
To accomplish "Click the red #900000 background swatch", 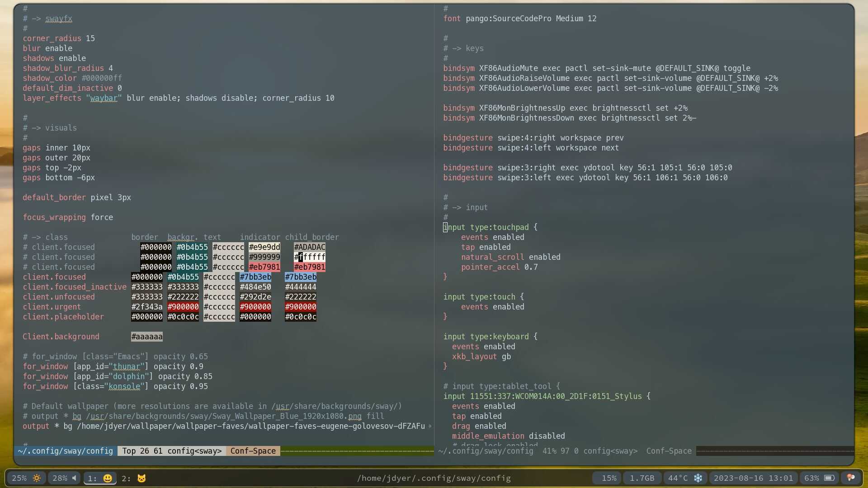I will tap(183, 307).
